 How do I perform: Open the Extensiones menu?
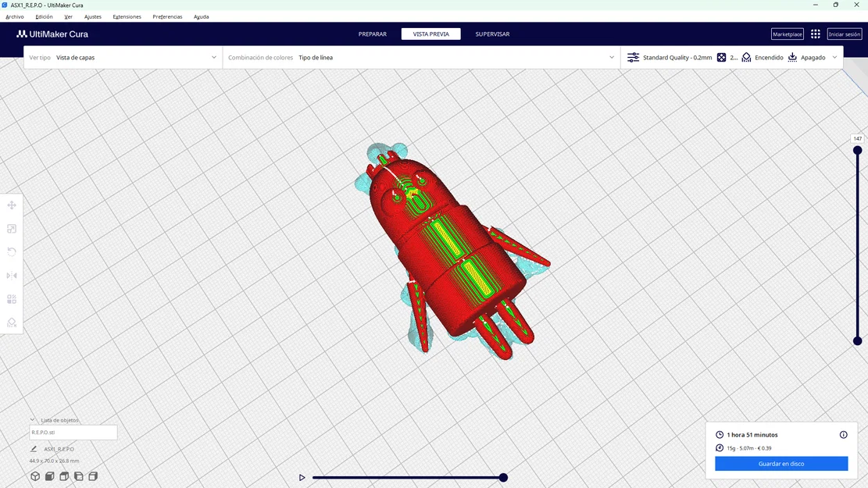(127, 16)
